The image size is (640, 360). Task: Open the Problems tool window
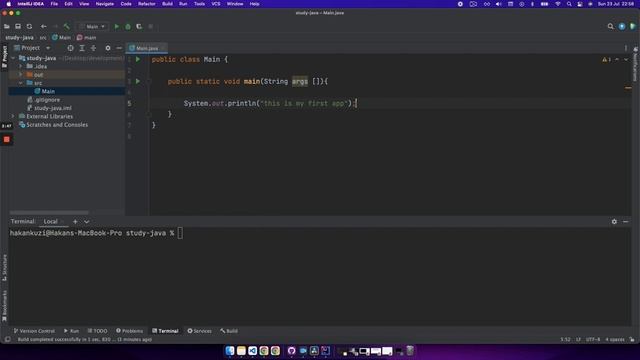coord(130,331)
